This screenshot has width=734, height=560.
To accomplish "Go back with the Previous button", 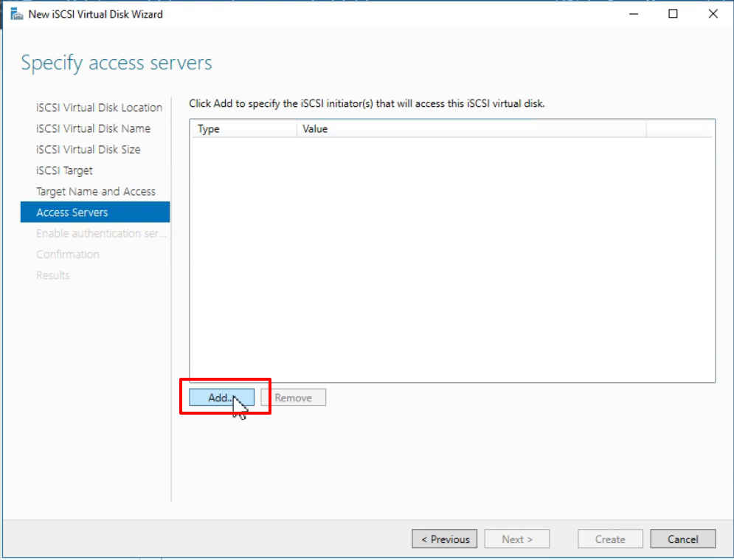I will coord(445,539).
